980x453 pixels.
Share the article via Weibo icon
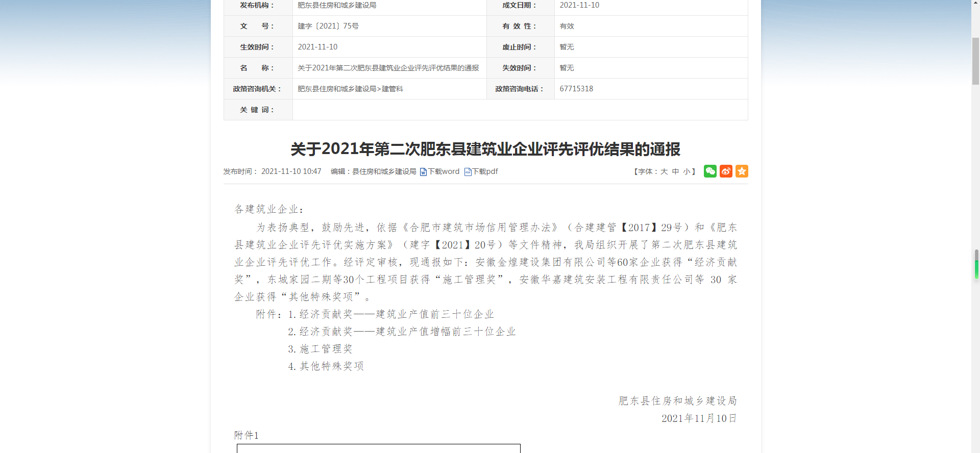tap(726, 171)
